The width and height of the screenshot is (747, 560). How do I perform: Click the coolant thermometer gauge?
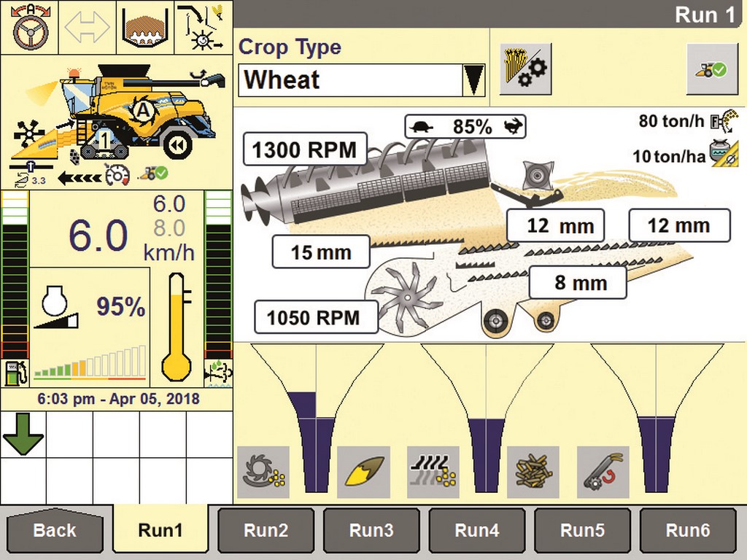coord(177,327)
